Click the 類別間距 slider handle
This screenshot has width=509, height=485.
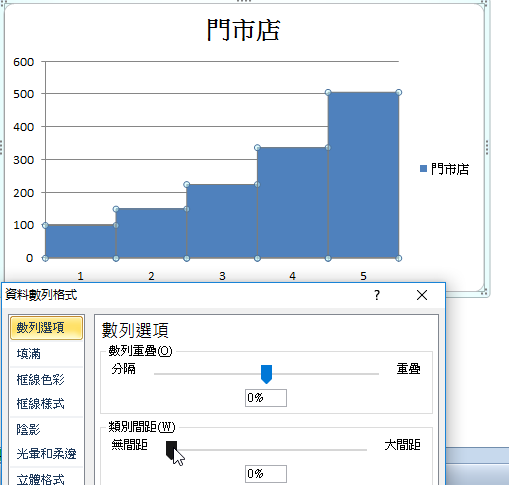tap(172, 450)
